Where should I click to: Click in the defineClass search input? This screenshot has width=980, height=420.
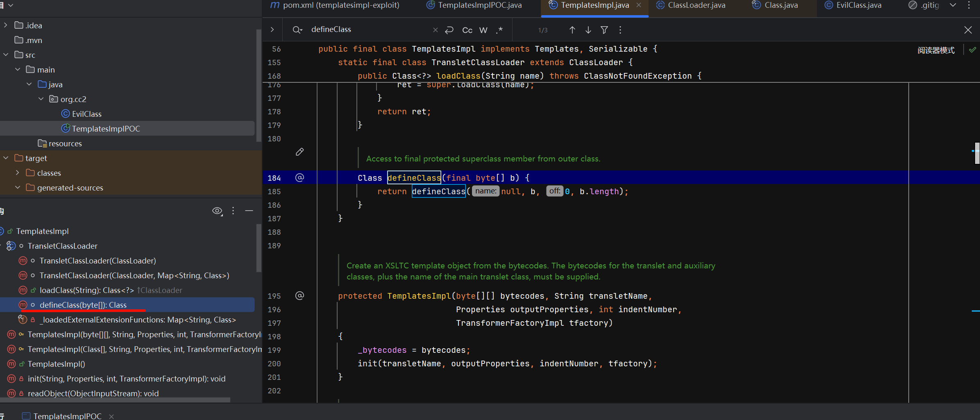tap(369, 30)
